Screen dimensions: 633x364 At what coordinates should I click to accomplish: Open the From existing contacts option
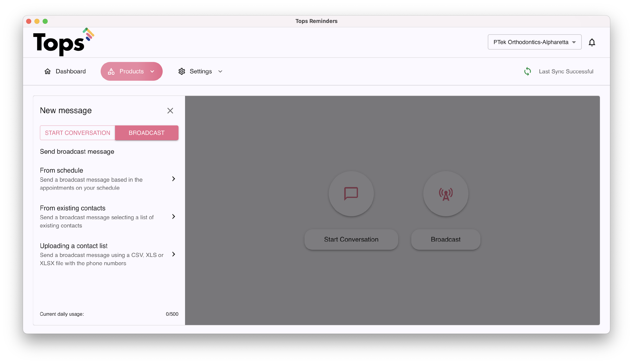coord(108,216)
